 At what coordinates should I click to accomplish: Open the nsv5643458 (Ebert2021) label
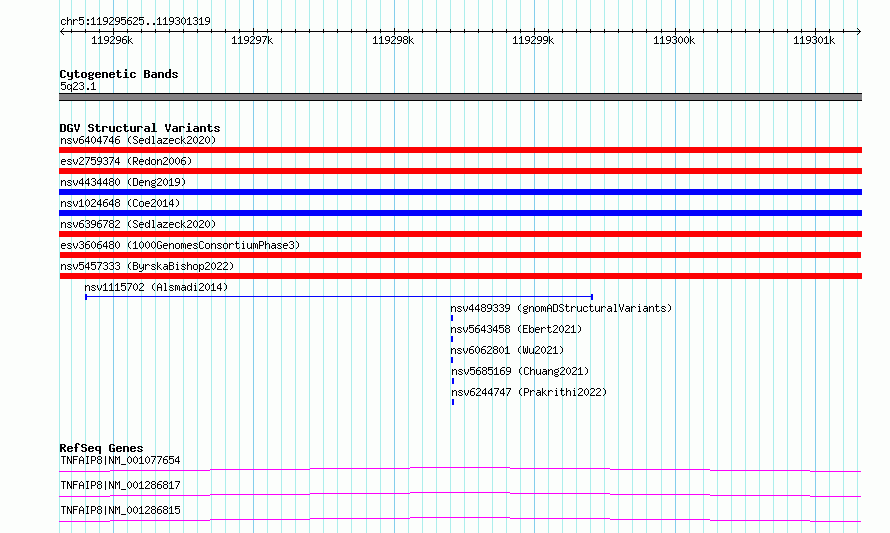tap(517, 329)
